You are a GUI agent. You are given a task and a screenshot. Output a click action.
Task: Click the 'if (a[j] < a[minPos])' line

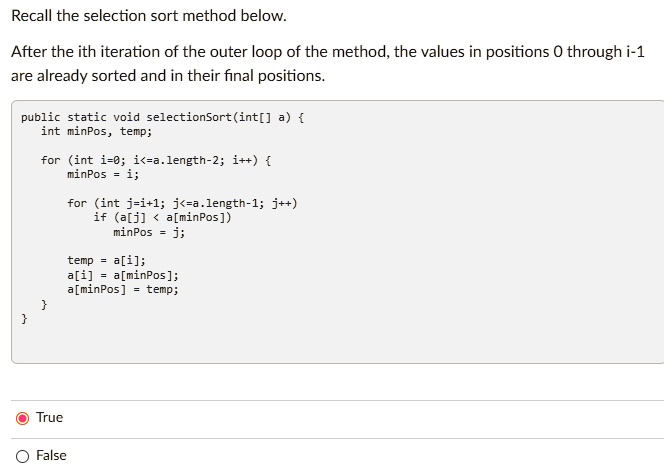[163, 218]
